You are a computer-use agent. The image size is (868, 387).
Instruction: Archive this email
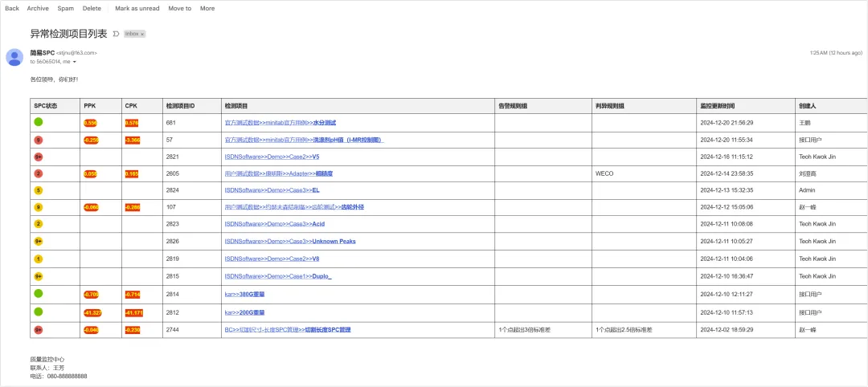click(x=38, y=8)
